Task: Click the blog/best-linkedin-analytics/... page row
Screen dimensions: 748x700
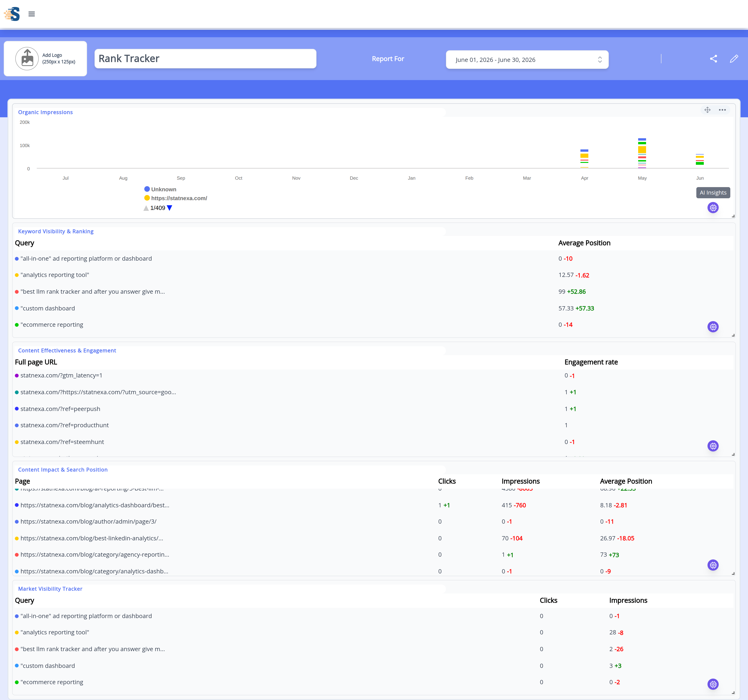Action: [x=374, y=538]
